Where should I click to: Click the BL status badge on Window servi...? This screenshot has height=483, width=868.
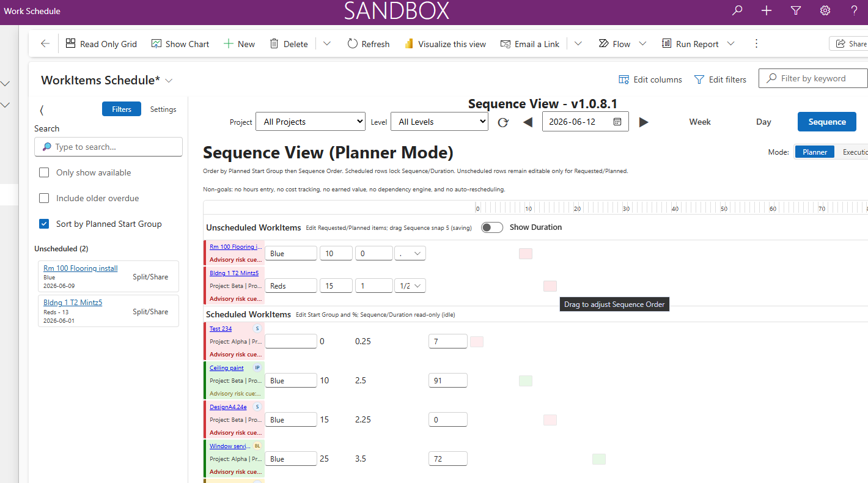click(x=257, y=446)
